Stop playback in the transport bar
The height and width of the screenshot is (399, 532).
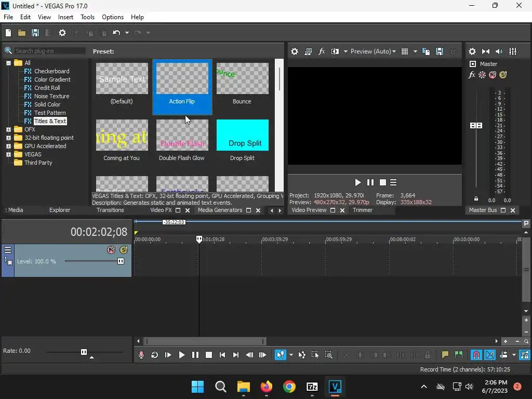[x=209, y=355]
